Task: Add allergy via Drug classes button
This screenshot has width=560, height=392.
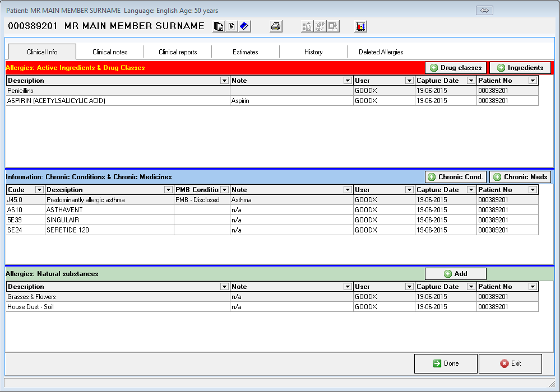Action: pyautogui.click(x=455, y=68)
